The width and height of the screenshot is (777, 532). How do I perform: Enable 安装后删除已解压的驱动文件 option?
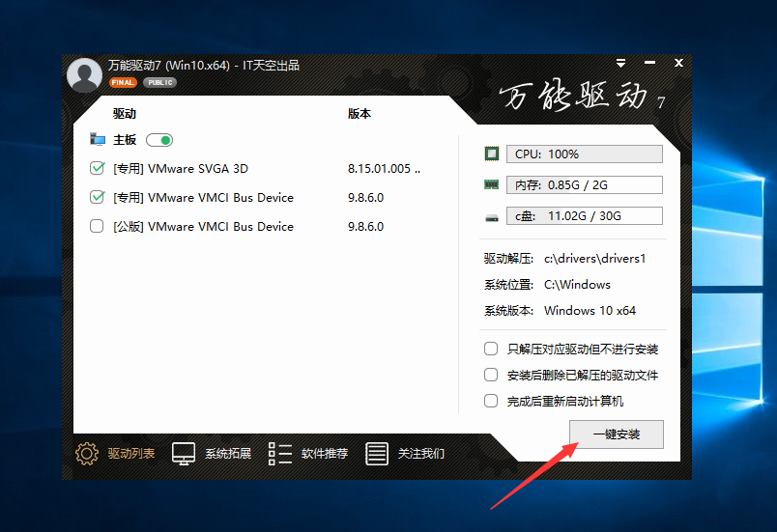491,375
